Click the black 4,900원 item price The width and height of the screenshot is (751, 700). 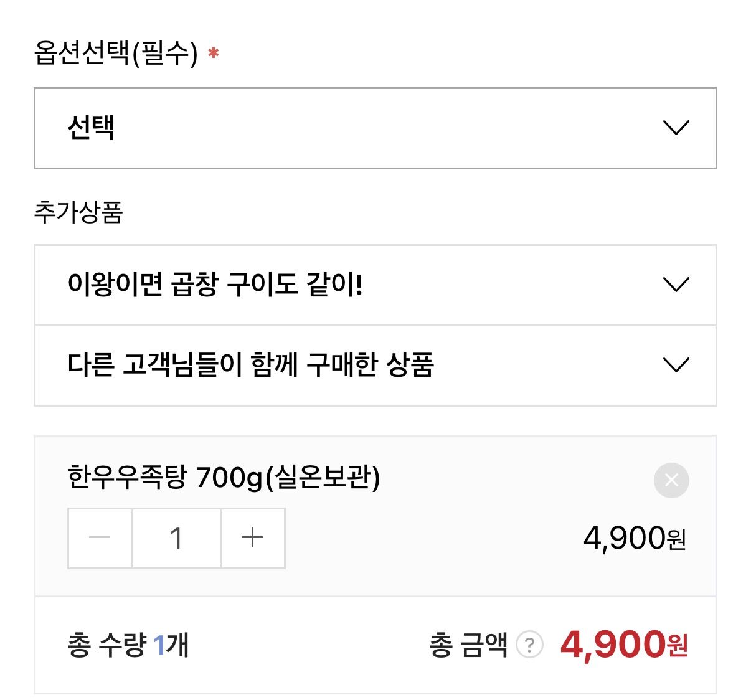point(634,538)
